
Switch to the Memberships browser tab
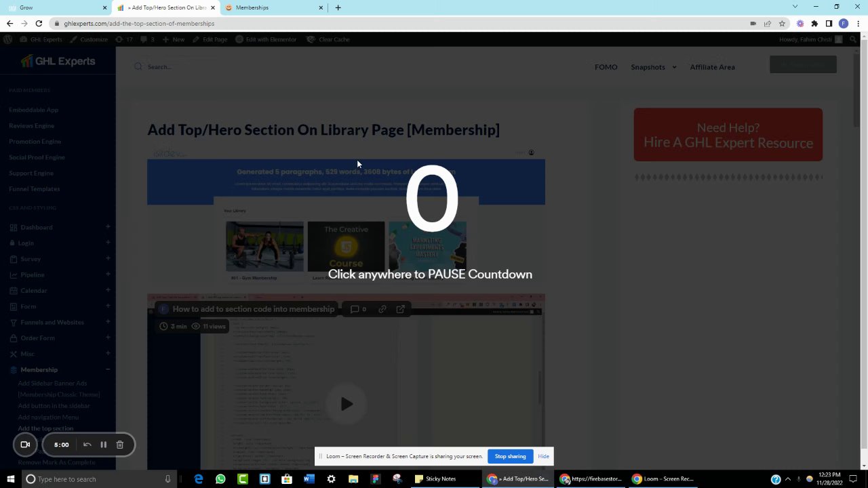(271, 7)
